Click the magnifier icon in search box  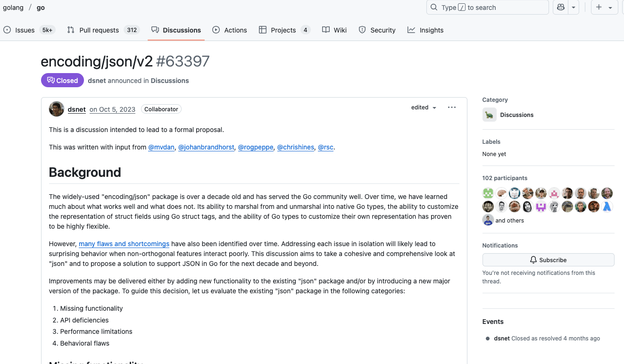coord(434,7)
